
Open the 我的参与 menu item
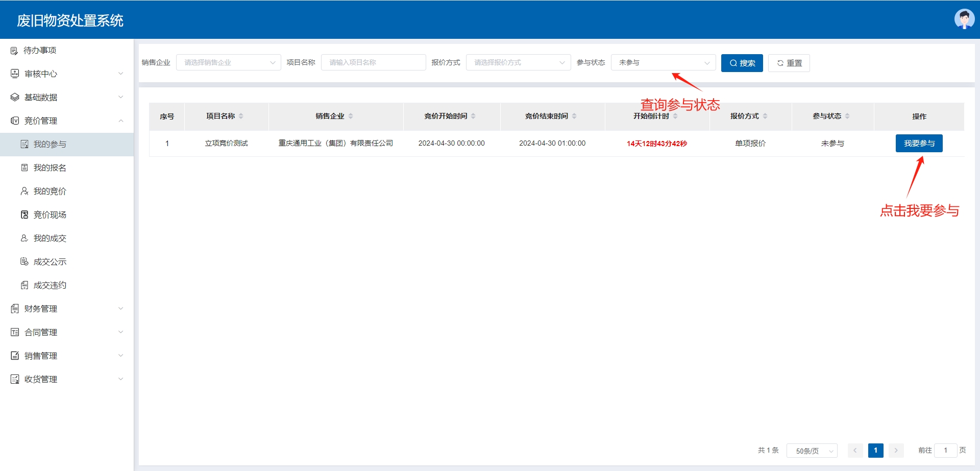[x=50, y=145]
